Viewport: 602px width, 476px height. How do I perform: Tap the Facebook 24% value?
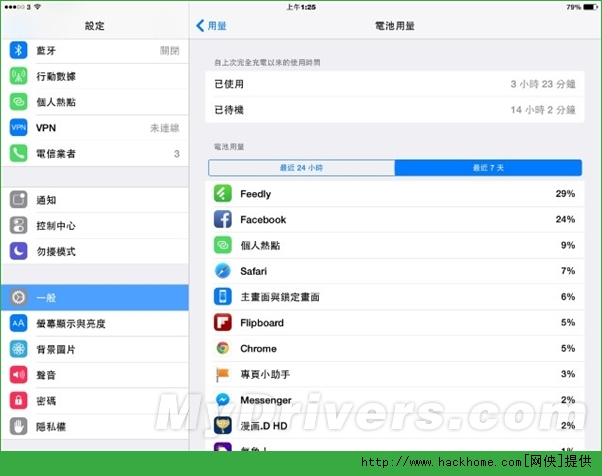[x=565, y=219]
